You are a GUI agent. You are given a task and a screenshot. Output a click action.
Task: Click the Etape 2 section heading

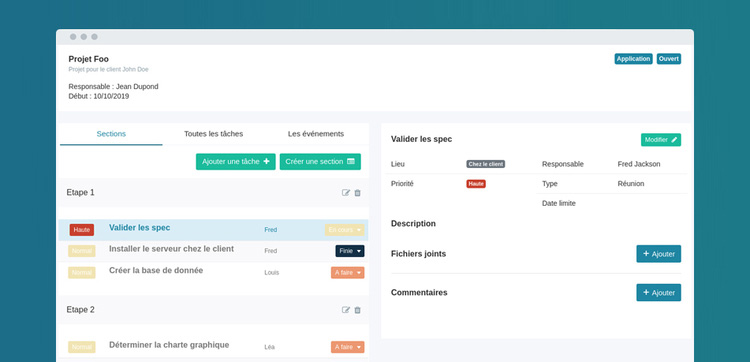click(x=80, y=310)
